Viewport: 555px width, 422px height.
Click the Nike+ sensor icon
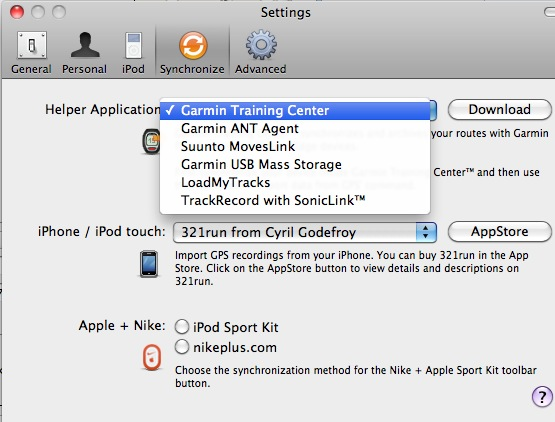tap(152, 357)
